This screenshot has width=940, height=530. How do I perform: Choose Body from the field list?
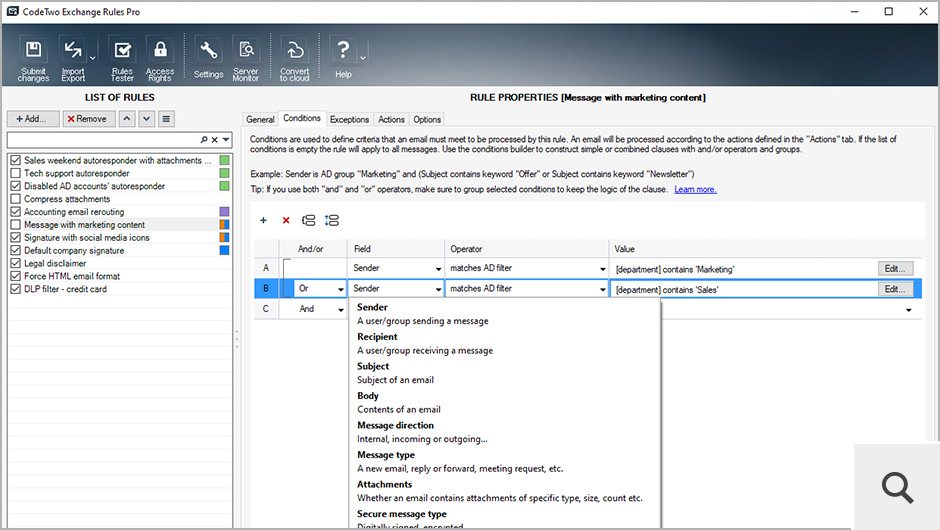[x=505, y=402]
